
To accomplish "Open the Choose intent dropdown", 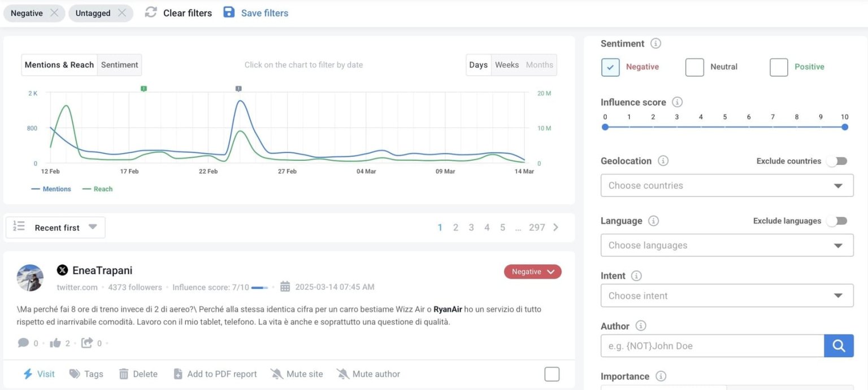I will tap(727, 295).
